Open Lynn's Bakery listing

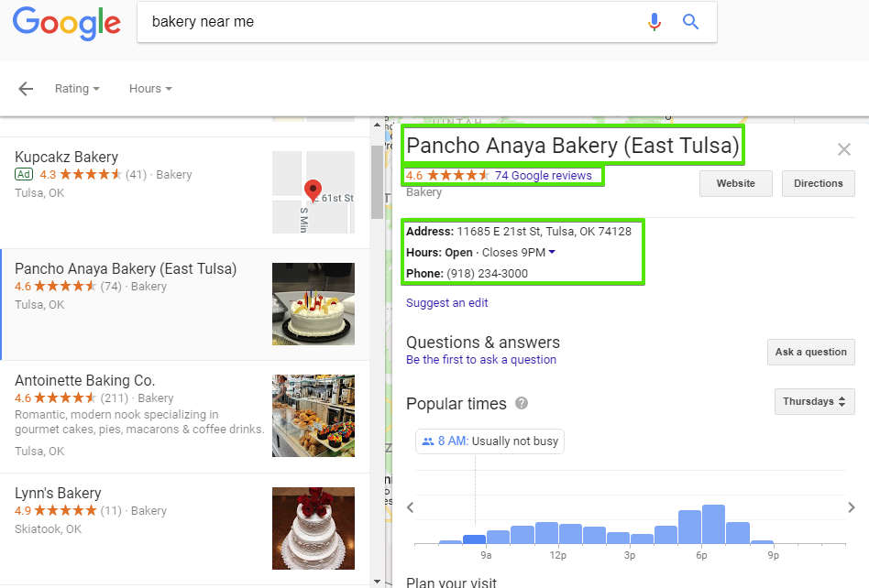pos(185,528)
